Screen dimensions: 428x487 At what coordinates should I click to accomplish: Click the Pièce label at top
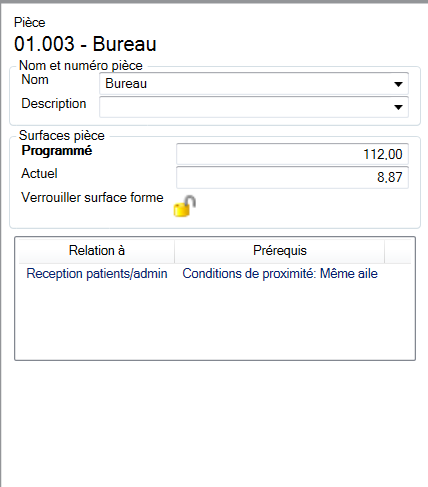(29, 23)
